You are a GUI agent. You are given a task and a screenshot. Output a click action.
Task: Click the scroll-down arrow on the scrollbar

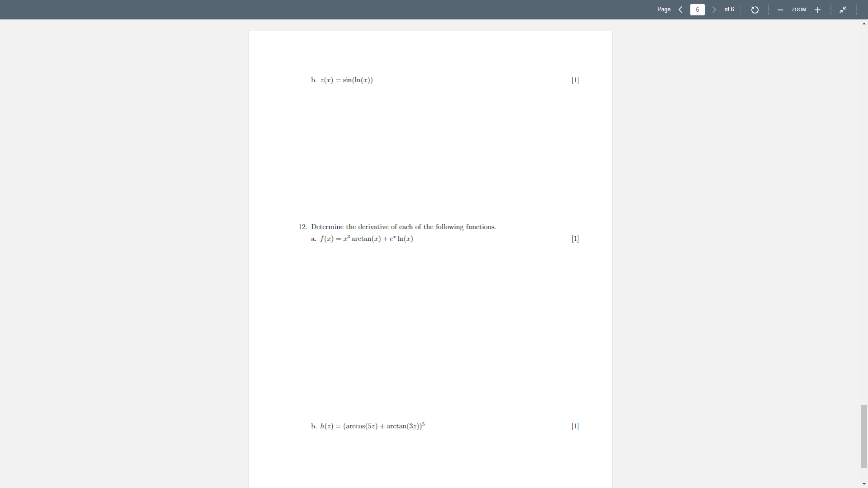(864, 484)
